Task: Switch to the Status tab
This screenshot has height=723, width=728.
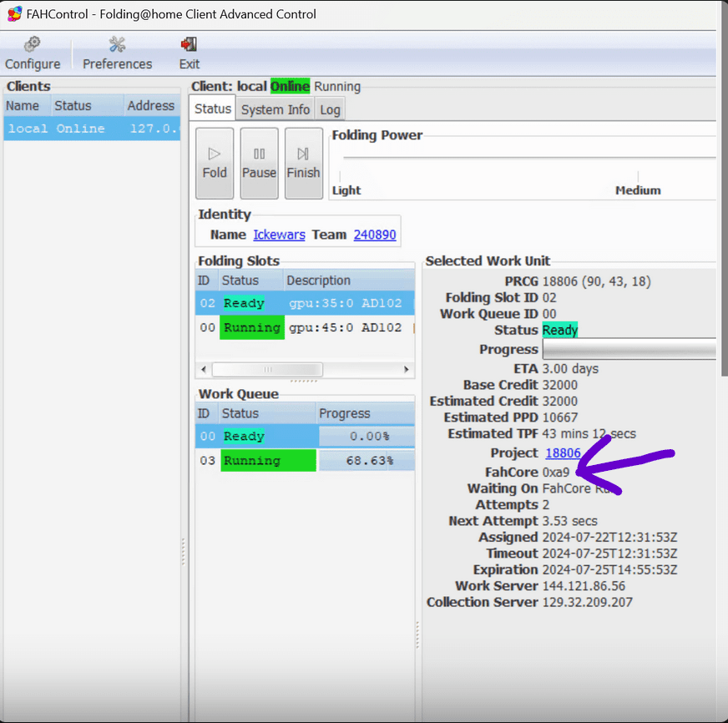Action: tap(213, 109)
